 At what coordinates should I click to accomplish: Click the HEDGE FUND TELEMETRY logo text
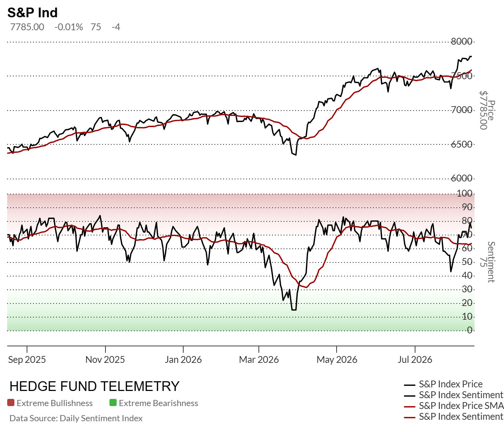click(x=94, y=386)
